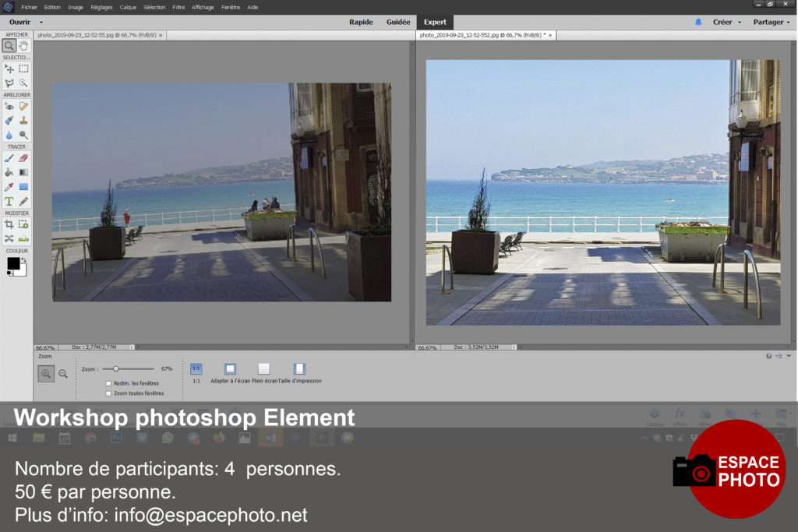Select the Sponge tool
This screenshot has height=532, width=798.
[x=23, y=135]
